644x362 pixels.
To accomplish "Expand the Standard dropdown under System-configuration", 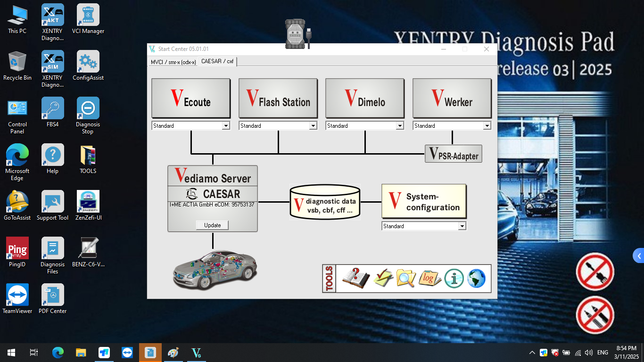I will [x=462, y=226].
